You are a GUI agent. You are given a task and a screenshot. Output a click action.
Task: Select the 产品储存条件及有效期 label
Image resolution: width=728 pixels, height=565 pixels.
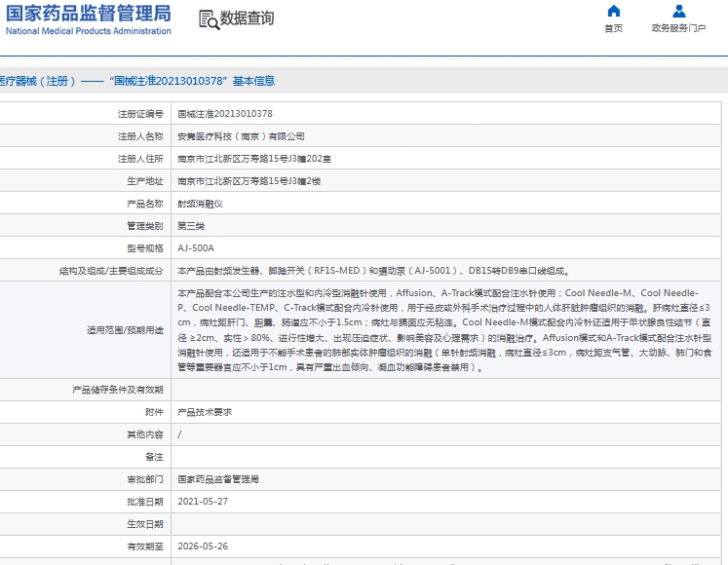(118, 390)
